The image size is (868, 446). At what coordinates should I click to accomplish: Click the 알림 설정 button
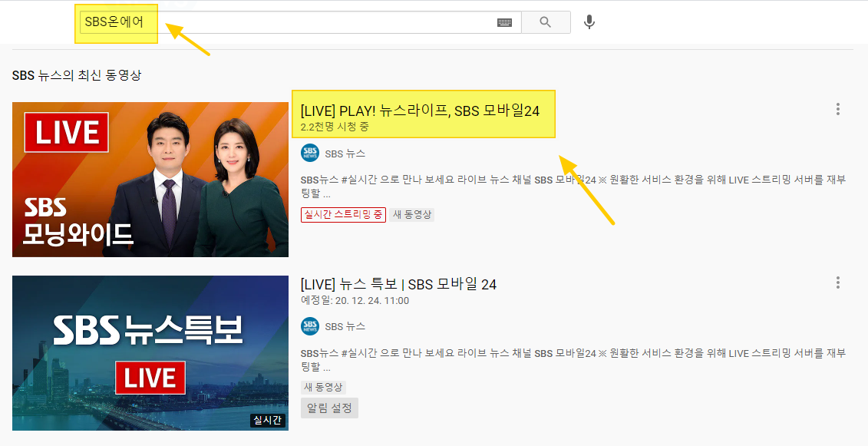tap(330, 408)
